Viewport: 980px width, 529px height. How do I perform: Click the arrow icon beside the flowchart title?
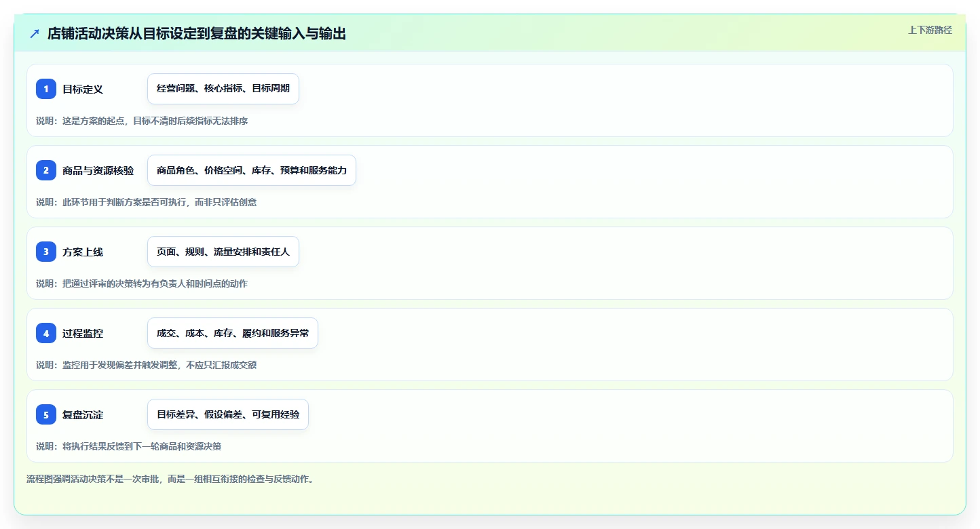pos(35,34)
